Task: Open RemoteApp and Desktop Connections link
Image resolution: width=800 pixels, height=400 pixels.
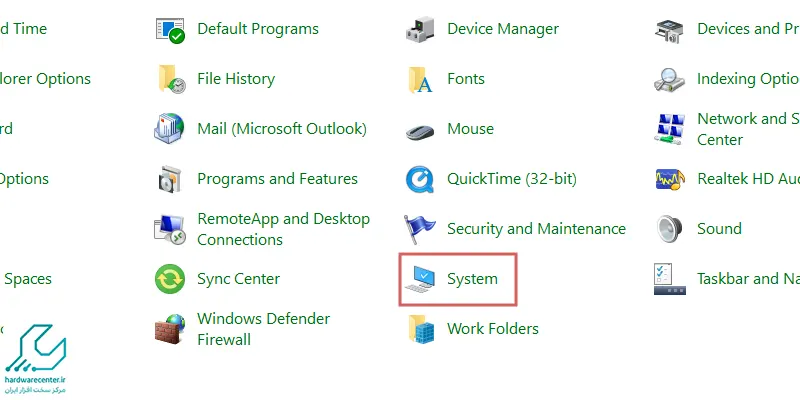Action: [283, 229]
